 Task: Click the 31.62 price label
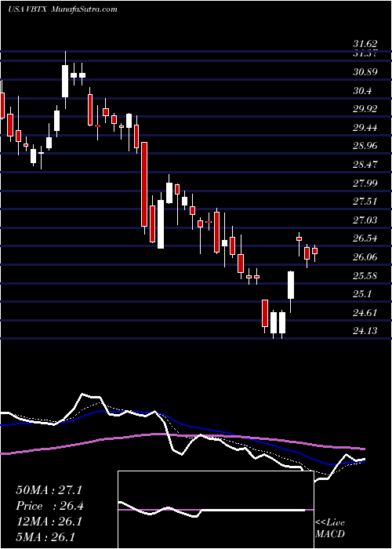[365, 44]
